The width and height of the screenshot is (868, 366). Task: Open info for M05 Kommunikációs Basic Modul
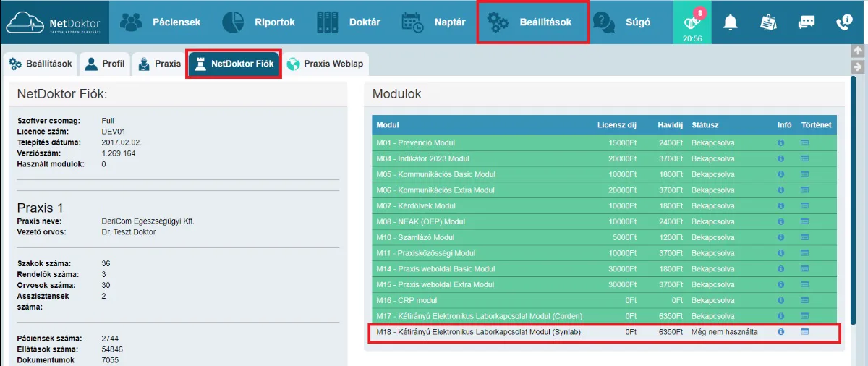click(781, 174)
